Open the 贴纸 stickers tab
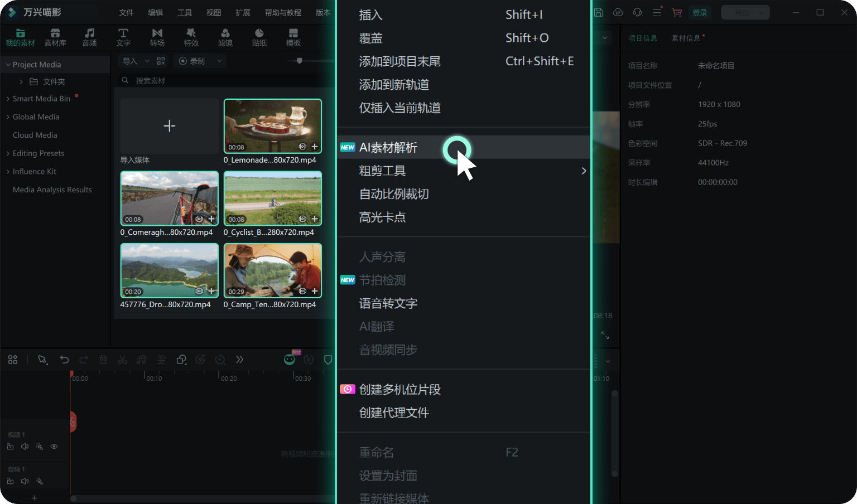 259,37
